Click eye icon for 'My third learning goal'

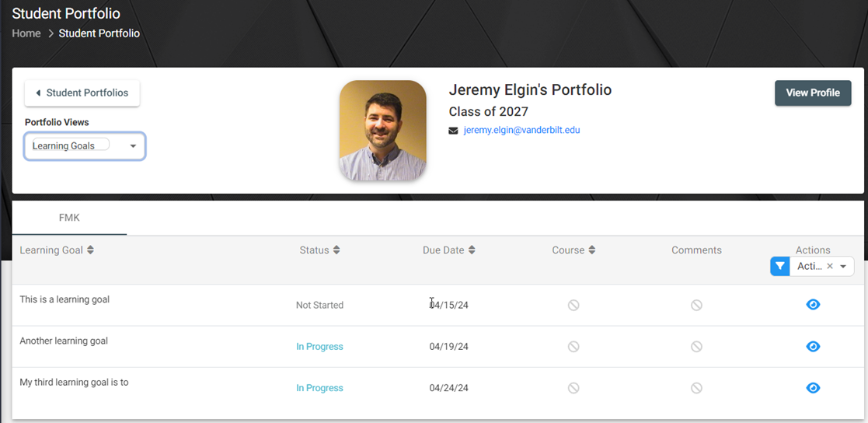click(813, 388)
